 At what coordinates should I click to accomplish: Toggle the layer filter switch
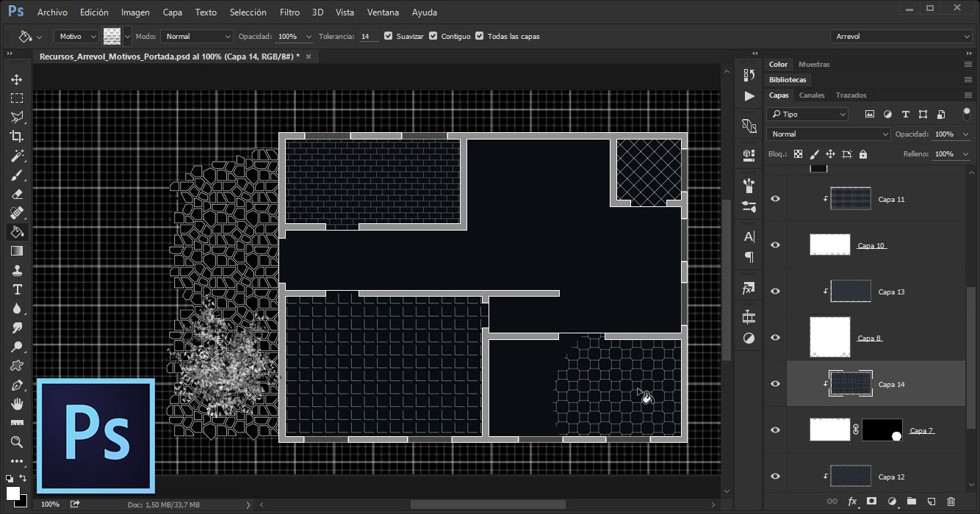[967, 114]
